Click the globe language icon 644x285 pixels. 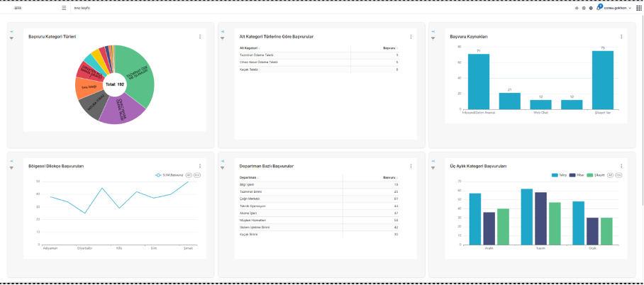coord(591,9)
